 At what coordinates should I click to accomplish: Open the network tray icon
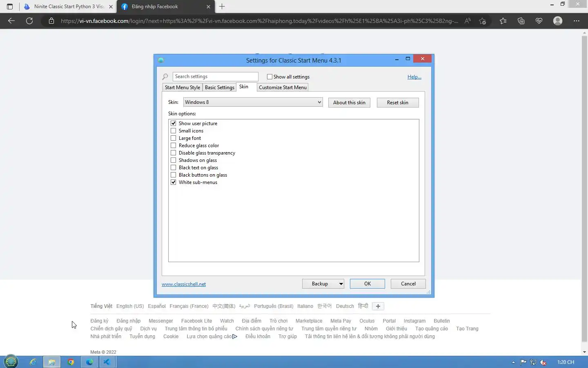533,362
